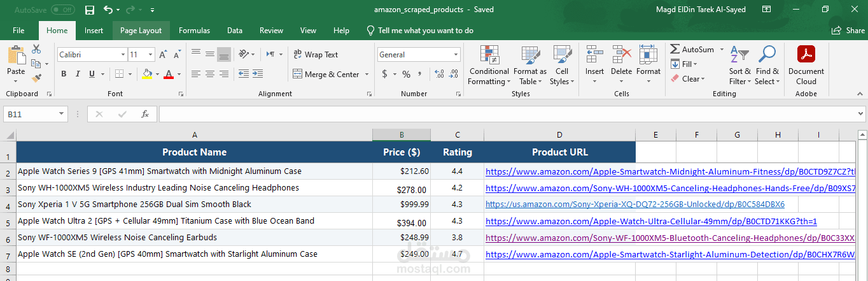
Task: Open the File menu
Action: point(18,31)
